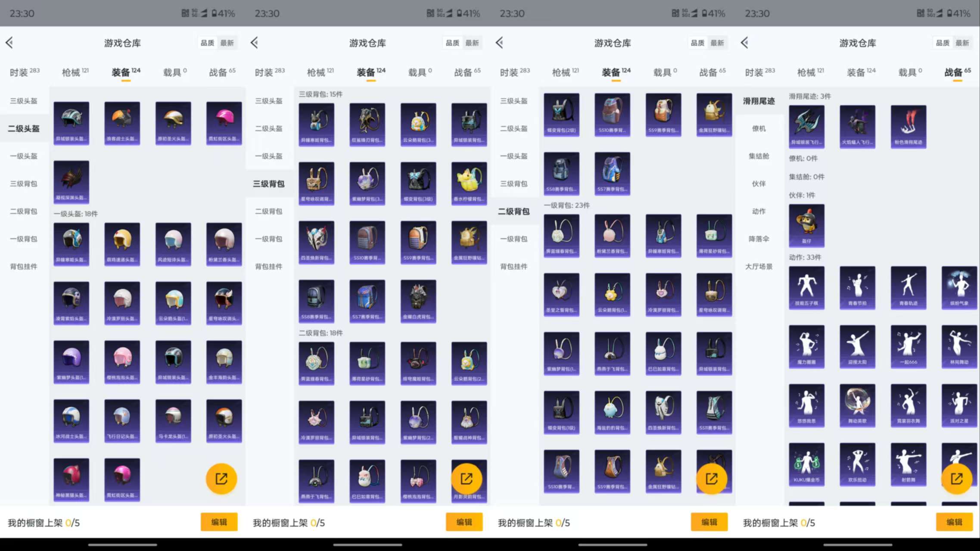This screenshot has height=551, width=980.
Task: Select the 舞动英歌 dance action
Action: 858,405
